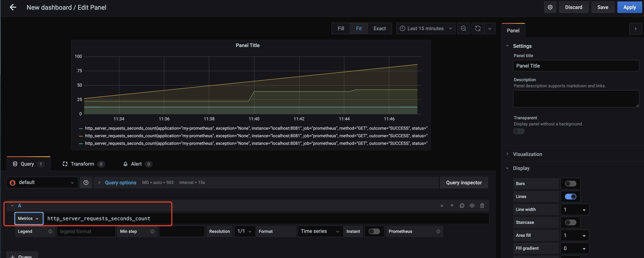The width and height of the screenshot is (644, 258).
Task: Enable the Bars display toggle
Action: coord(570,184)
